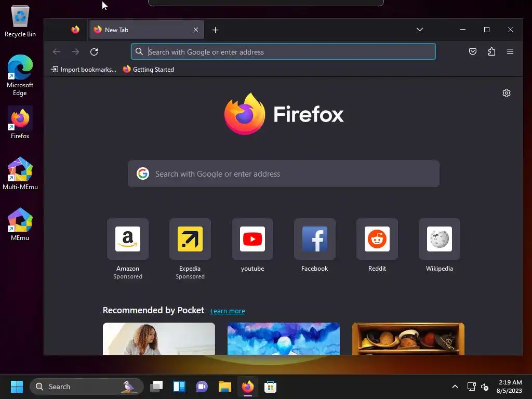Click the Google logo in search box
Image resolution: width=532 pixels, height=399 pixels.
pyautogui.click(x=143, y=174)
